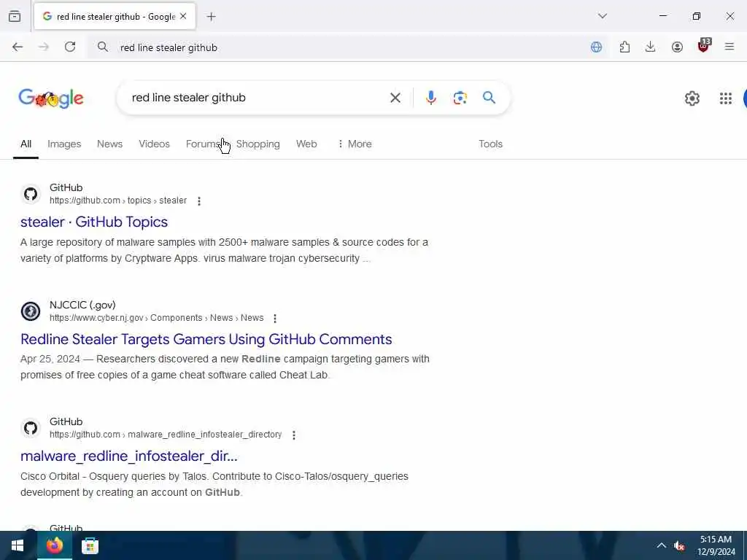Close the red line stealer tab
The image size is (747, 560).
pyautogui.click(x=183, y=16)
